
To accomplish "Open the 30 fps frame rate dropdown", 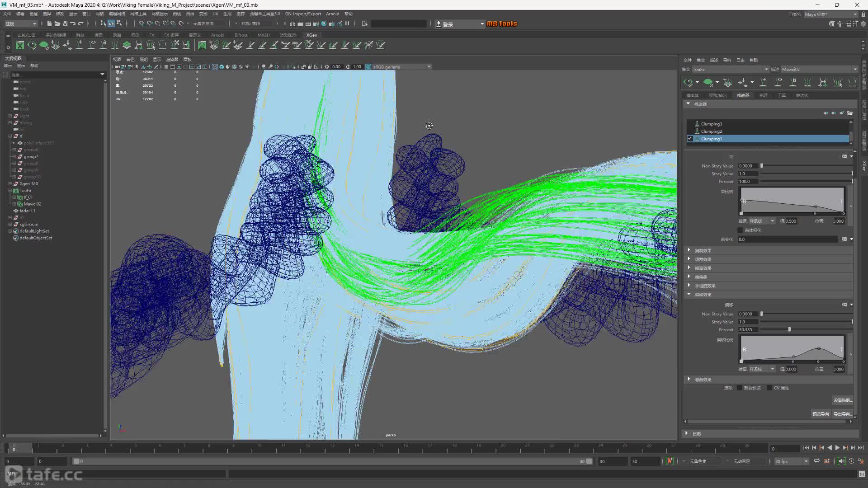I will 791,461.
